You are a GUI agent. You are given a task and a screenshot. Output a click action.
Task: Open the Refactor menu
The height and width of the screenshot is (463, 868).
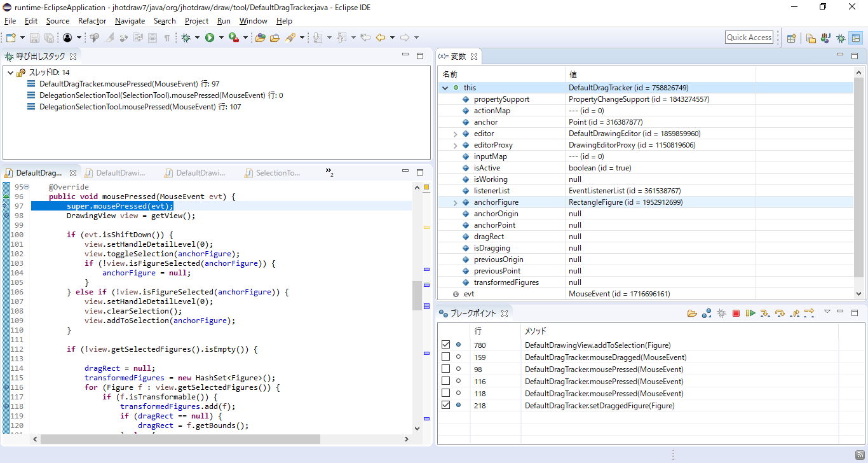click(92, 21)
